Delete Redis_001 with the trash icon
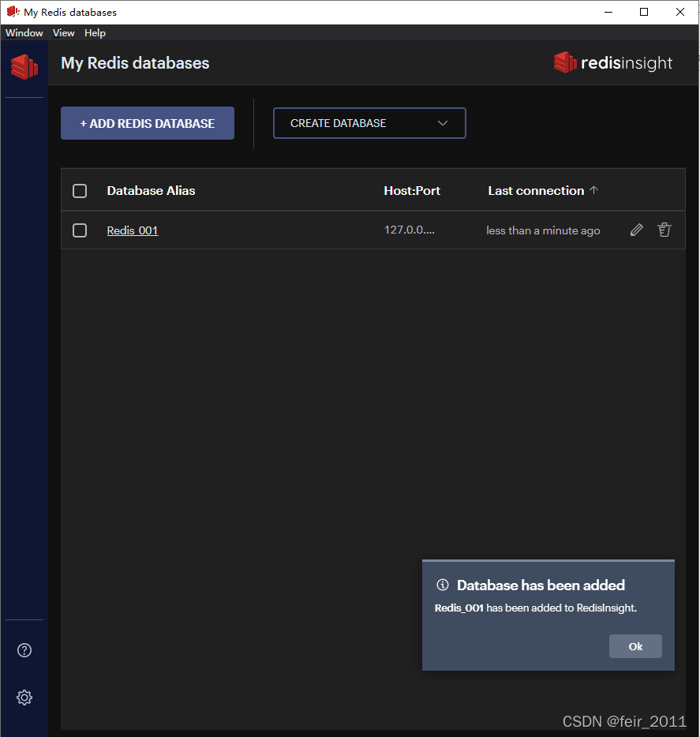This screenshot has width=700, height=737. pyautogui.click(x=664, y=230)
